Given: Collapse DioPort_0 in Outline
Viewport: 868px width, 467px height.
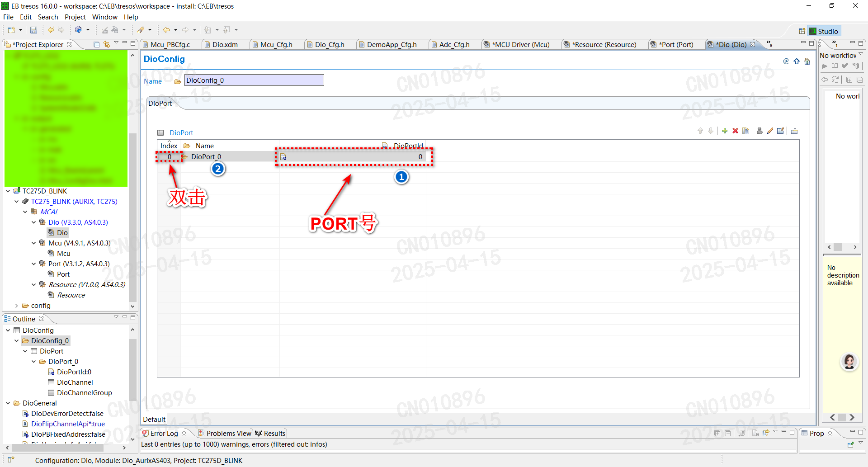Looking at the screenshot, I should [x=34, y=362].
